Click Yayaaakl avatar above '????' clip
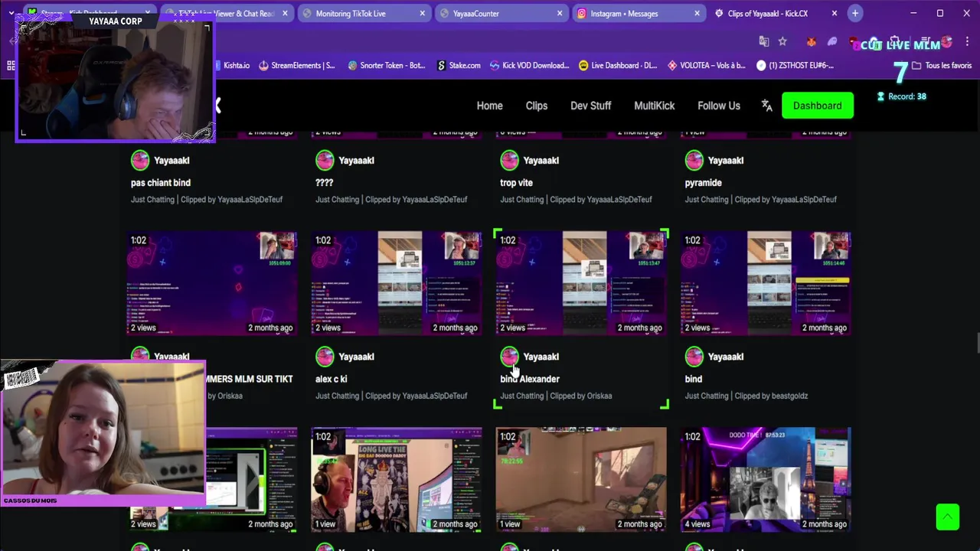Viewport: 980px width, 551px height. click(325, 160)
